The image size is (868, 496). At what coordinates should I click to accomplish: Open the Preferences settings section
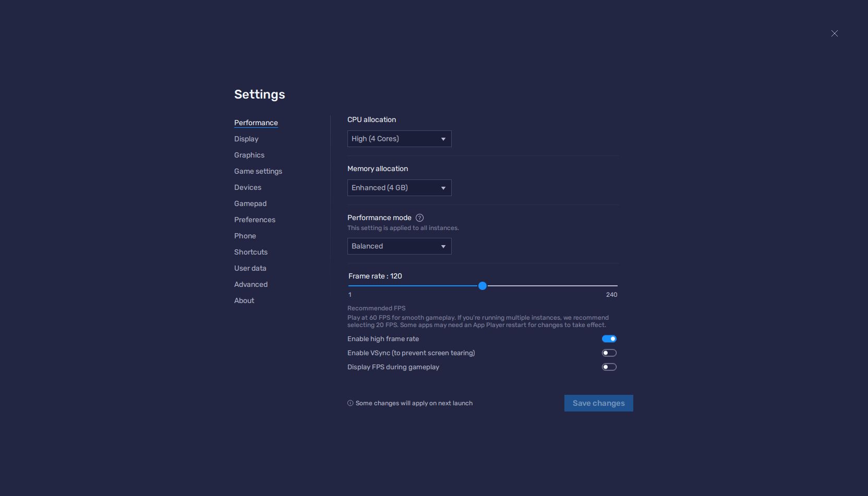point(255,220)
